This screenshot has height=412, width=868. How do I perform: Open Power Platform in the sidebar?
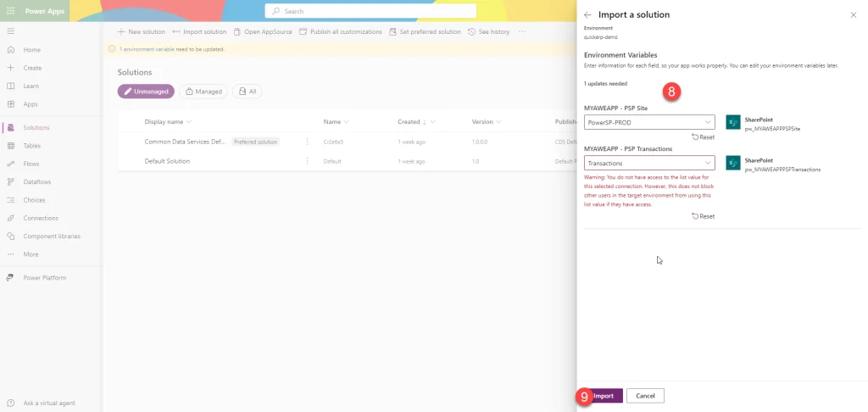click(x=44, y=277)
